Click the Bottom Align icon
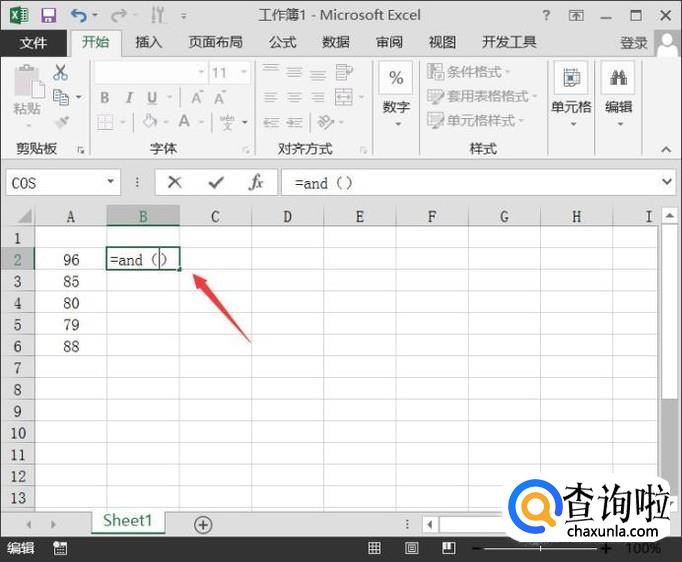682x562 pixels. point(318,74)
